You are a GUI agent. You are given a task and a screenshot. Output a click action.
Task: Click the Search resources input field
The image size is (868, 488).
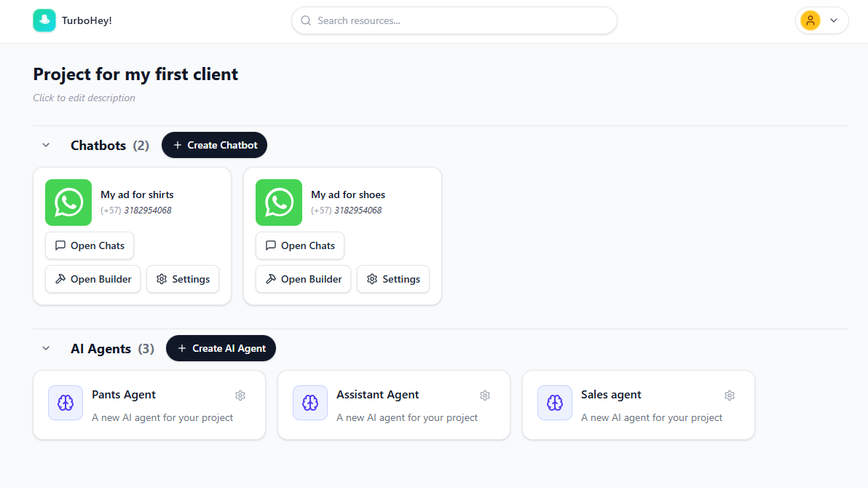[x=454, y=20]
